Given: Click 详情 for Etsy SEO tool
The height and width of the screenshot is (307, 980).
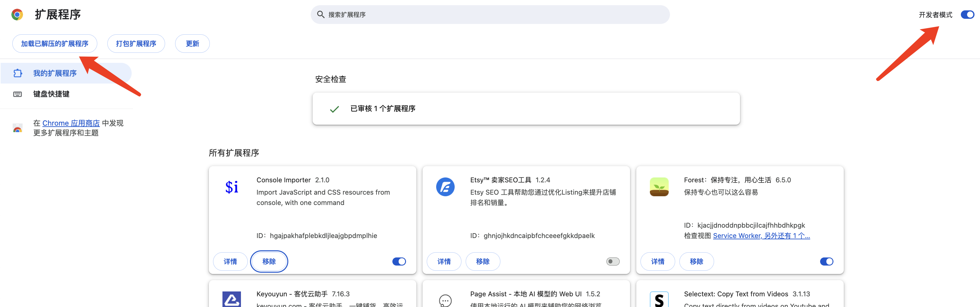Looking at the screenshot, I should pyautogui.click(x=444, y=261).
